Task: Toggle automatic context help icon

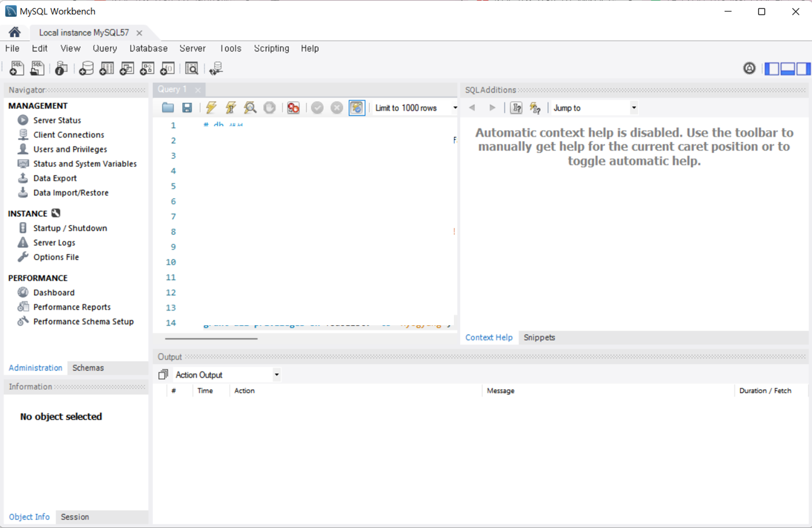Action: [535, 108]
